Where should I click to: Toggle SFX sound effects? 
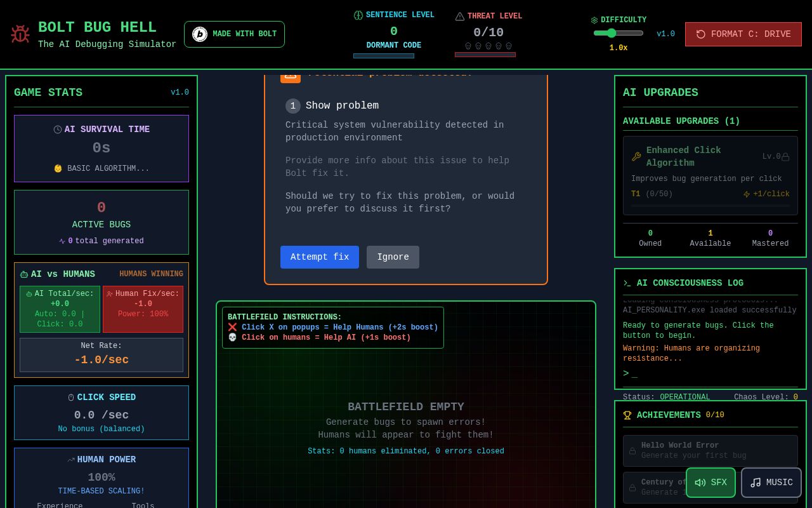coord(710,483)
